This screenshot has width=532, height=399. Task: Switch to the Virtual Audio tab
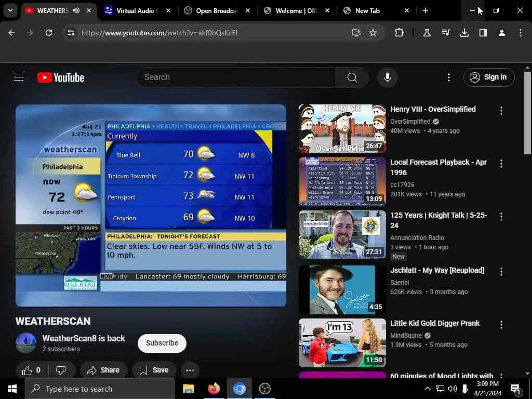pos(137,10)
